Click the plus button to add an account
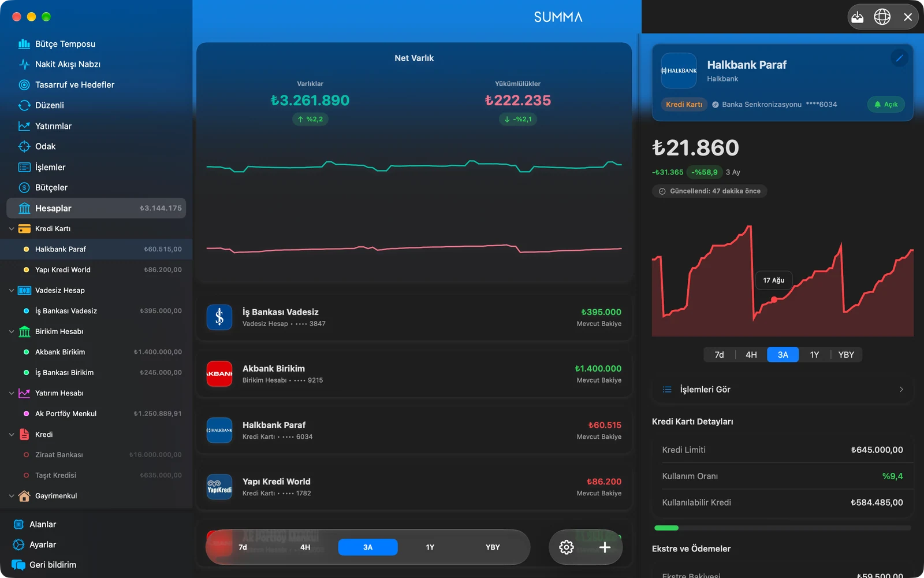924x578 pixels. pyautogui.click(x=605, y=547)
